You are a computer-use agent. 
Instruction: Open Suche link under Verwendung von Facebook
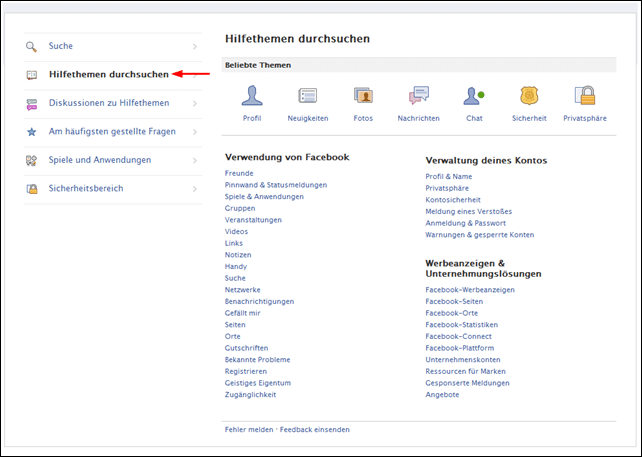(235, 278)
